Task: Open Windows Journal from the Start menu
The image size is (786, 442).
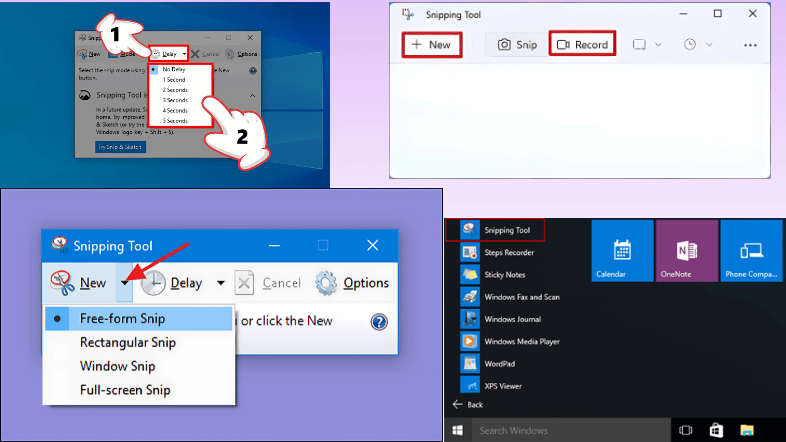Action: tap(501, 319)
